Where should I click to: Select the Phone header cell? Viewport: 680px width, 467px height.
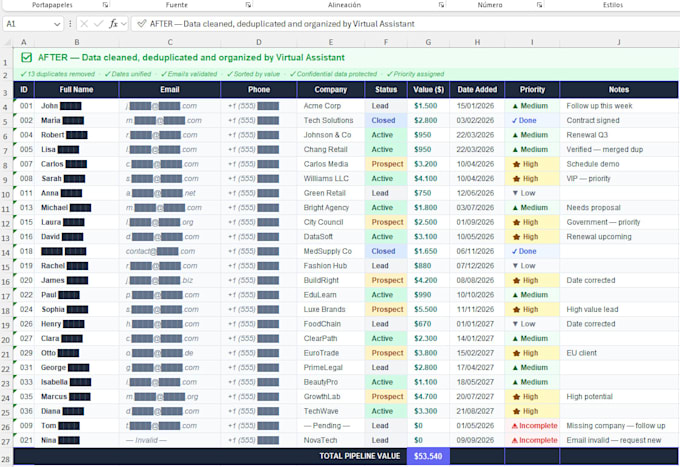point(259,90)
